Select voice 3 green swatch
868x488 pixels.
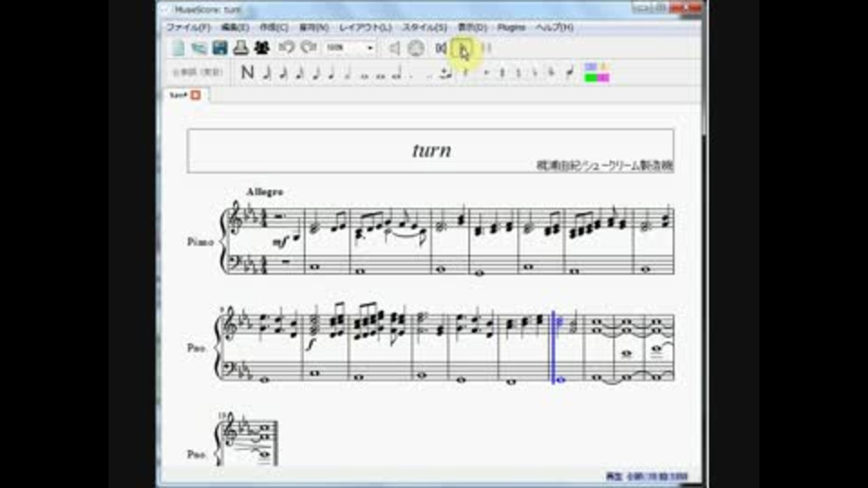[590, 78]
